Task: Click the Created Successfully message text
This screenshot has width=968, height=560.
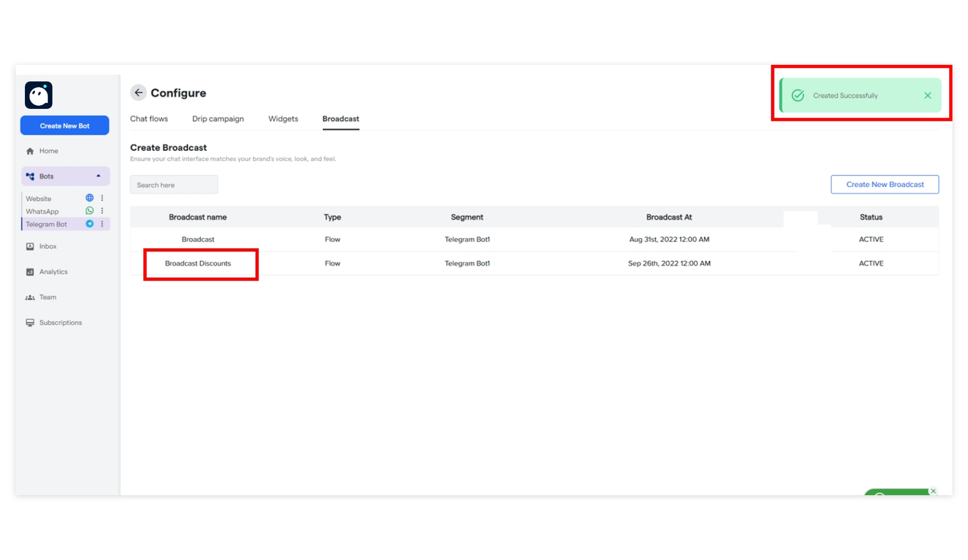Action: (846, 95)
